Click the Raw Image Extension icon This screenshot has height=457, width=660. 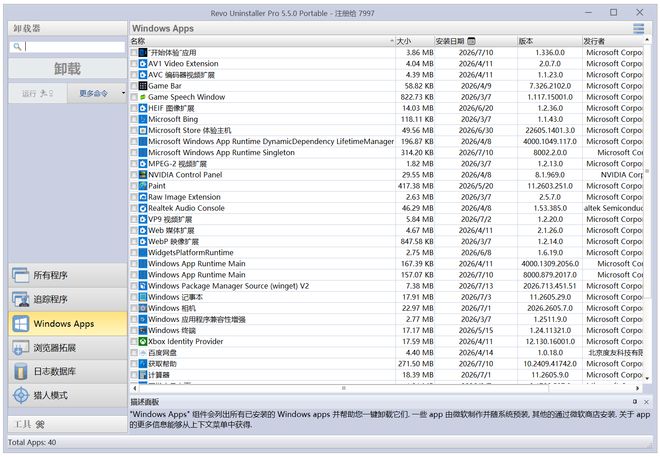[x=143, y=197]
